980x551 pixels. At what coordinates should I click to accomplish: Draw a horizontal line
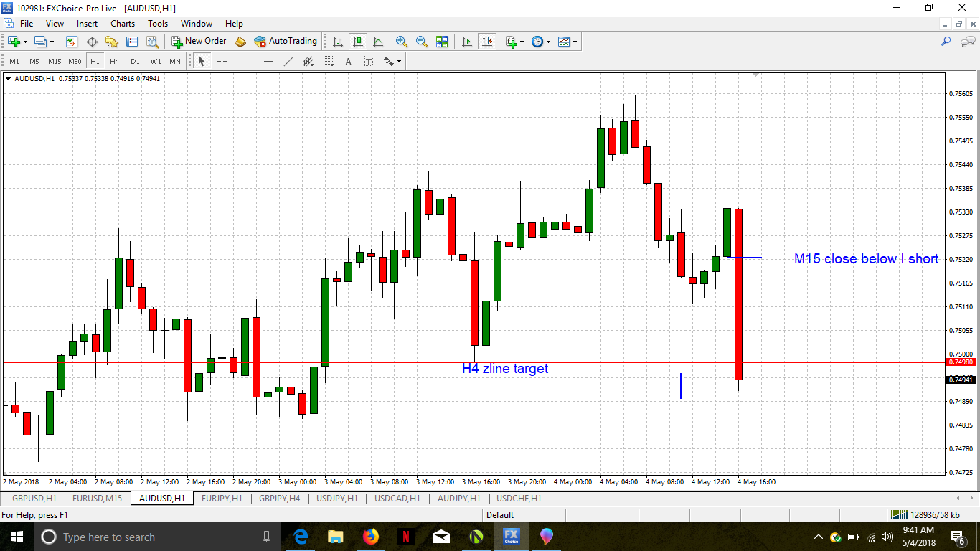[268, 61]
